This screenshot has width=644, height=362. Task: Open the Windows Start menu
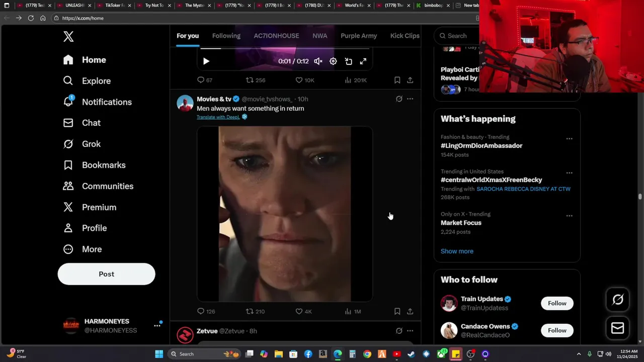(159, 354)
